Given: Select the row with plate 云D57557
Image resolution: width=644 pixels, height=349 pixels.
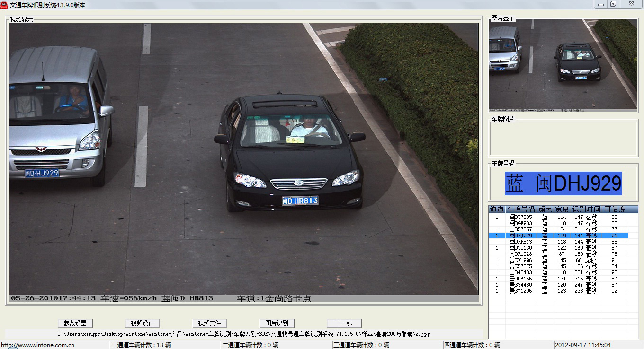Looking at the screenshot, I should (x=520, y=229).
